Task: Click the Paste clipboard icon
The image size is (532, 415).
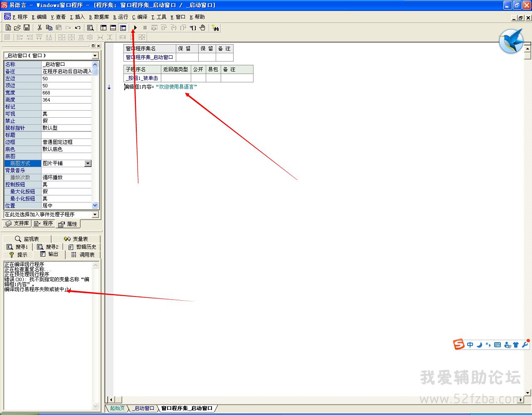Action: 59,27
